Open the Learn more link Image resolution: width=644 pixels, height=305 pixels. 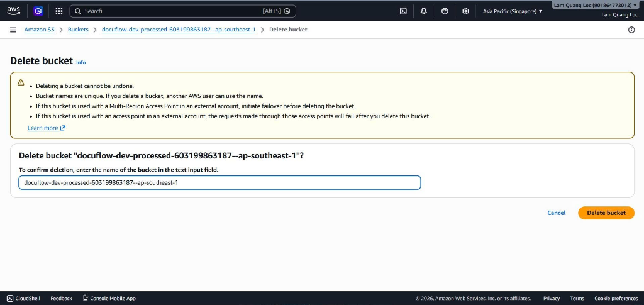click(x=43, y=128)
